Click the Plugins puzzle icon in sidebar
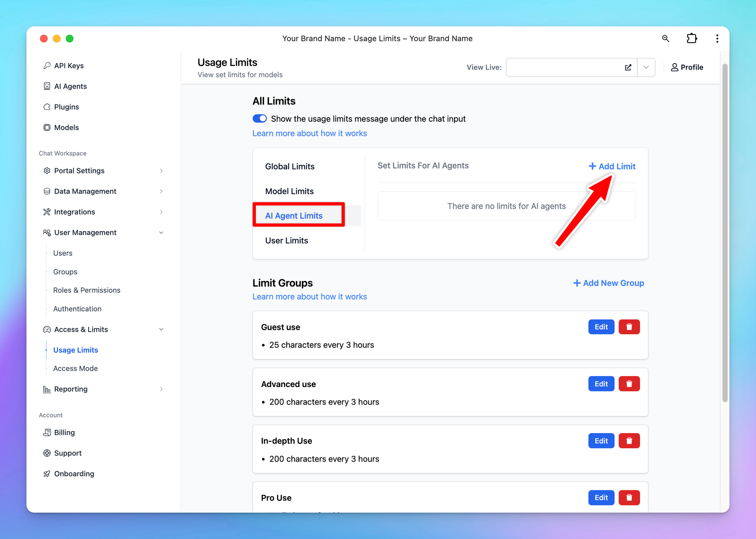 tap(47, 107)
